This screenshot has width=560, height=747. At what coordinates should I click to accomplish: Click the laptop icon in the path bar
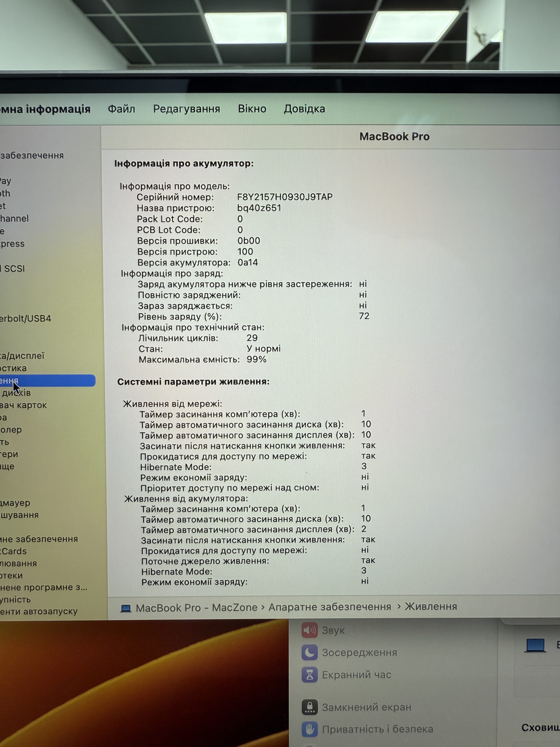pos(126,608)
